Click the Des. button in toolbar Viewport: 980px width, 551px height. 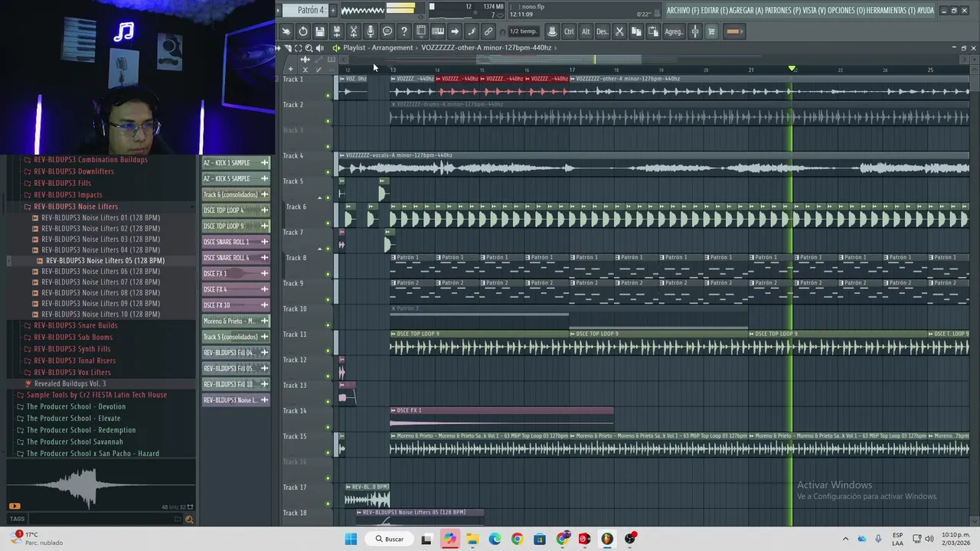(x=603, y=31)
